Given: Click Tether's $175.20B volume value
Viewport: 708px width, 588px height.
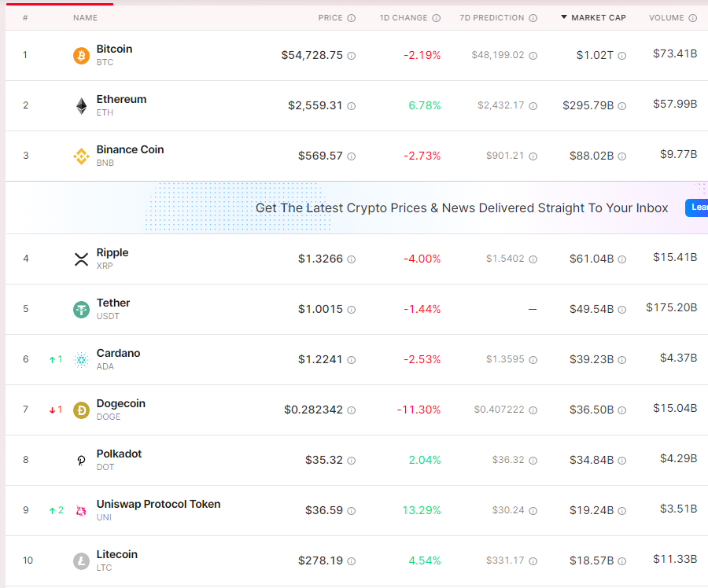Looking at the screenshot, I should pos(672,308).
